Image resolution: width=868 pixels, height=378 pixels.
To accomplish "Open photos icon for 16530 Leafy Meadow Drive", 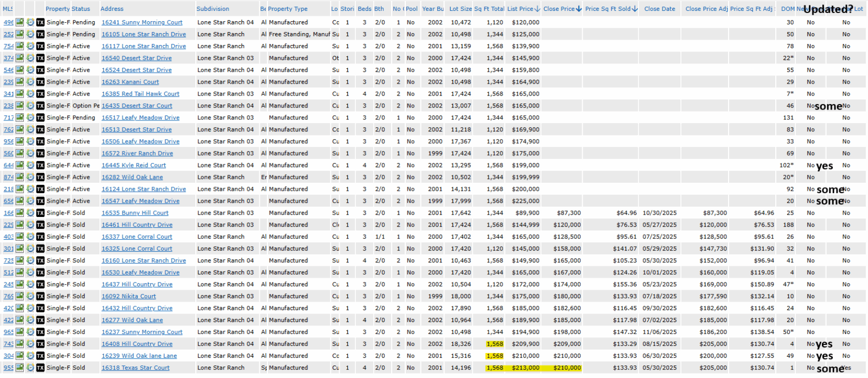I will 20,272.
